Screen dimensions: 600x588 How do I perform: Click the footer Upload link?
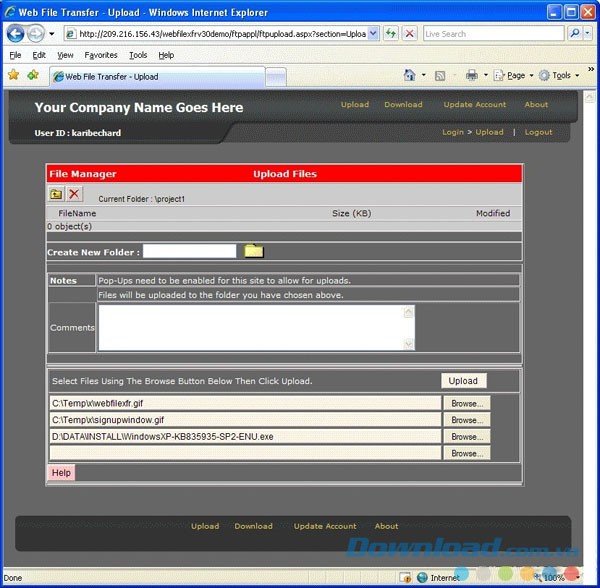pos(205,526)
